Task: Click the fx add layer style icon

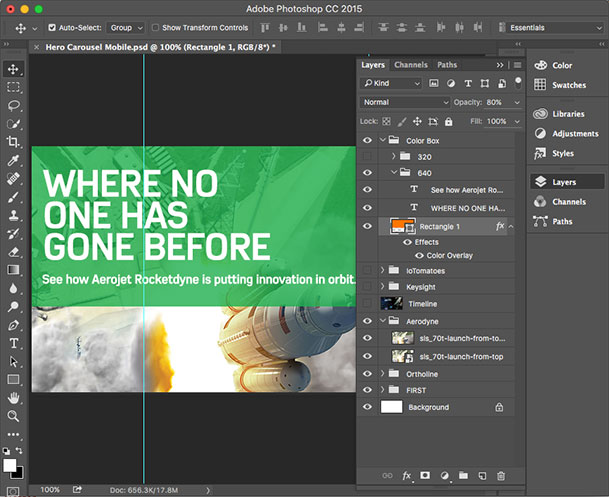Action: click(x=407, y=476)
